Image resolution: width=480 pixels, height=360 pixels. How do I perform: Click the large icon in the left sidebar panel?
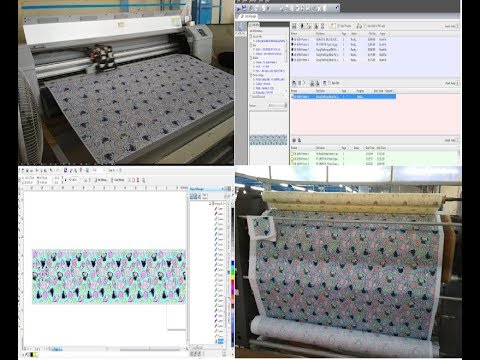pos(240,27)
